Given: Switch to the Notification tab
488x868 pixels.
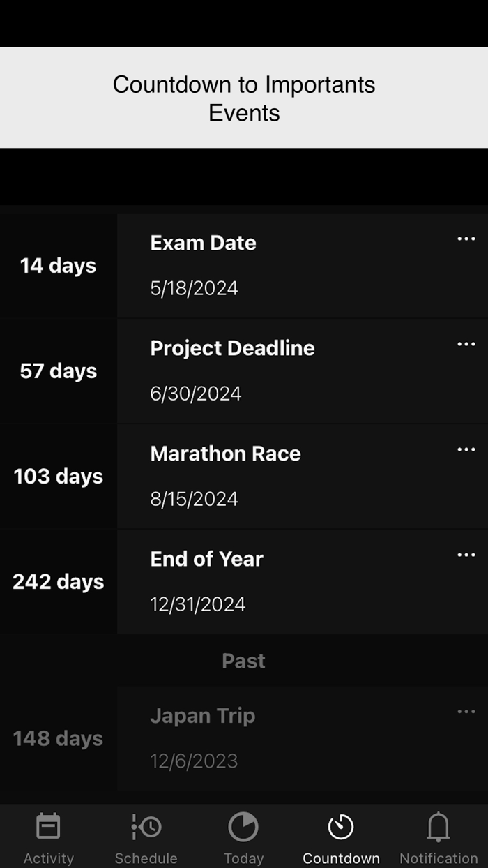Looking at the screenshot, I should [x=438, y=837].
